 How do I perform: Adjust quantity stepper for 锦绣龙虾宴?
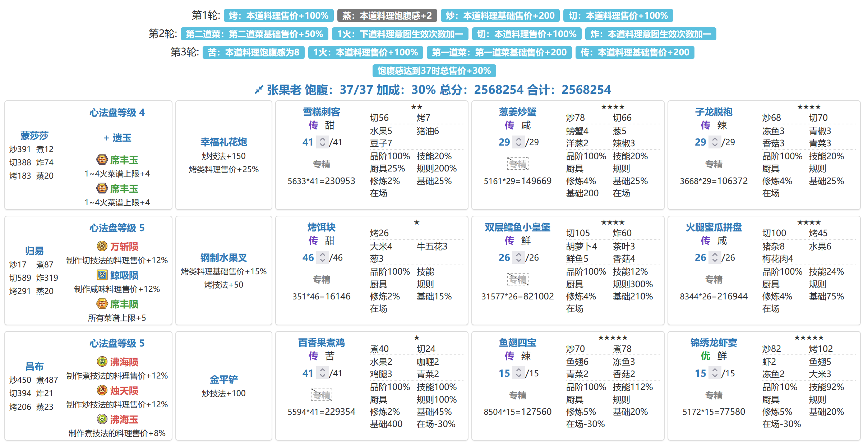[x=715, y=373]
